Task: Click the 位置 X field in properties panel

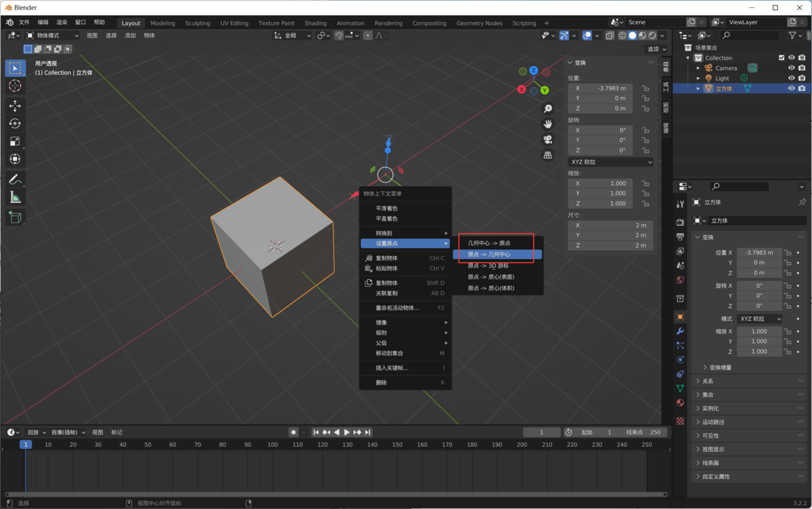Action: click(x=760, y=253)
